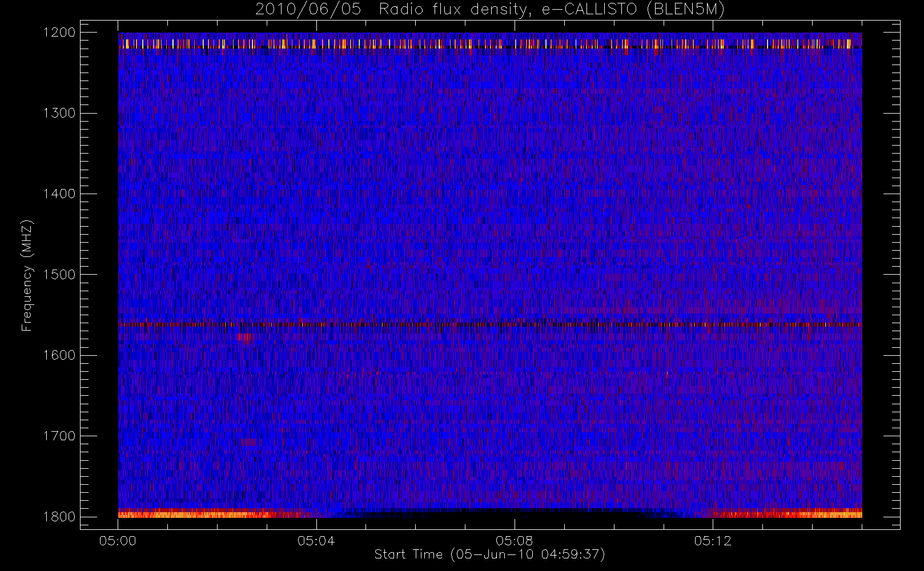
Task: Click the 05:08 time tick label
Action: [x=514, y=541]
